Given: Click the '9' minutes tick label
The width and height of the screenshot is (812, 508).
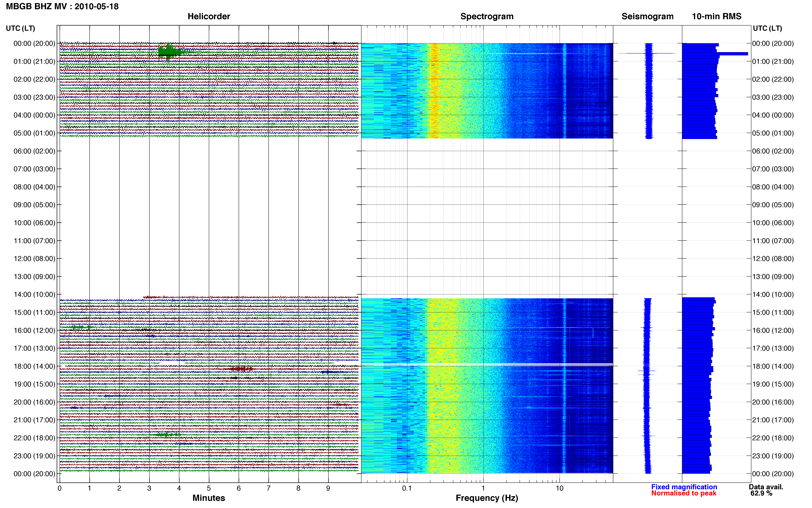Looking at the screenshot, I should pos(328,488).
